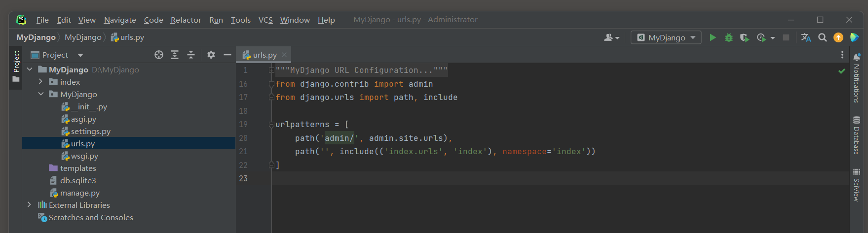Open the Code menu

click(x=153, y=20)
